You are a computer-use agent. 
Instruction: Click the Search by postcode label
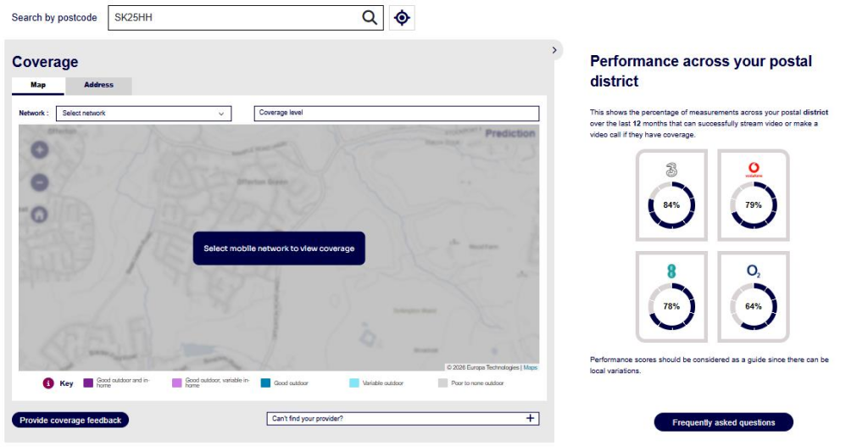pyautogui.click(x=54, y=18)
